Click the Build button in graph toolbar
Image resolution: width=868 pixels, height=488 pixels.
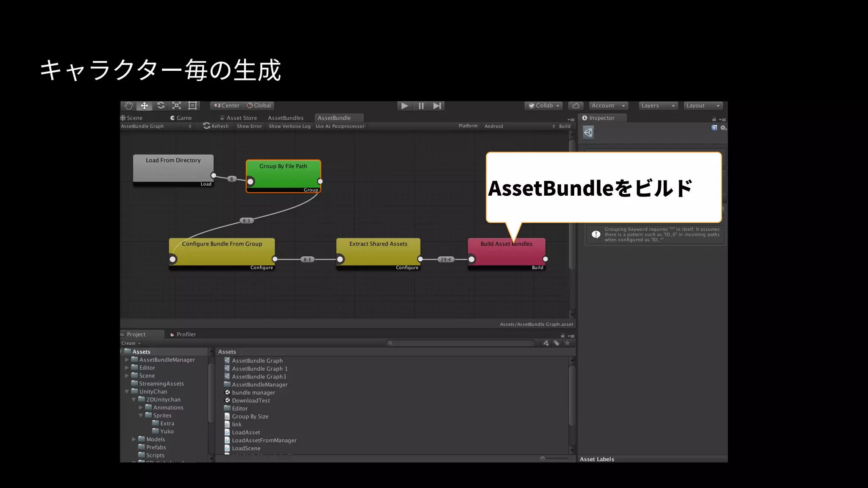click(565, 126)
